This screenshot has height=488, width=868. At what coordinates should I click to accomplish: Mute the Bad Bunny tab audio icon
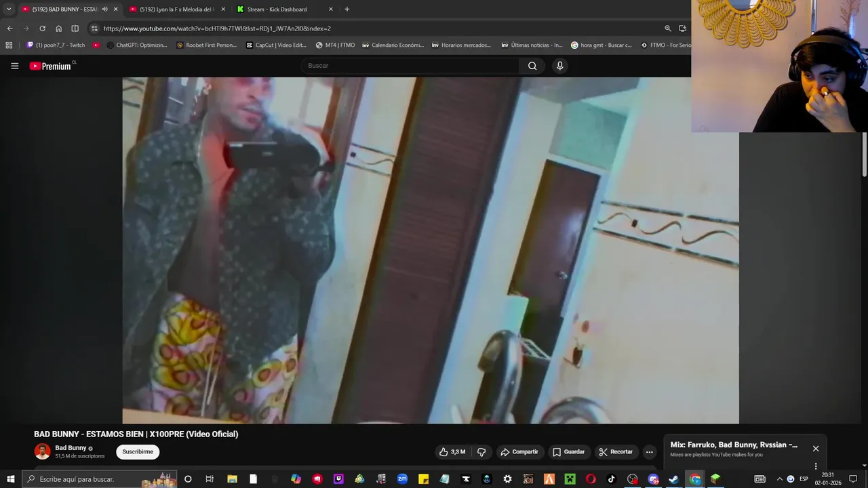pyautogui.click(x=104, y=9)
